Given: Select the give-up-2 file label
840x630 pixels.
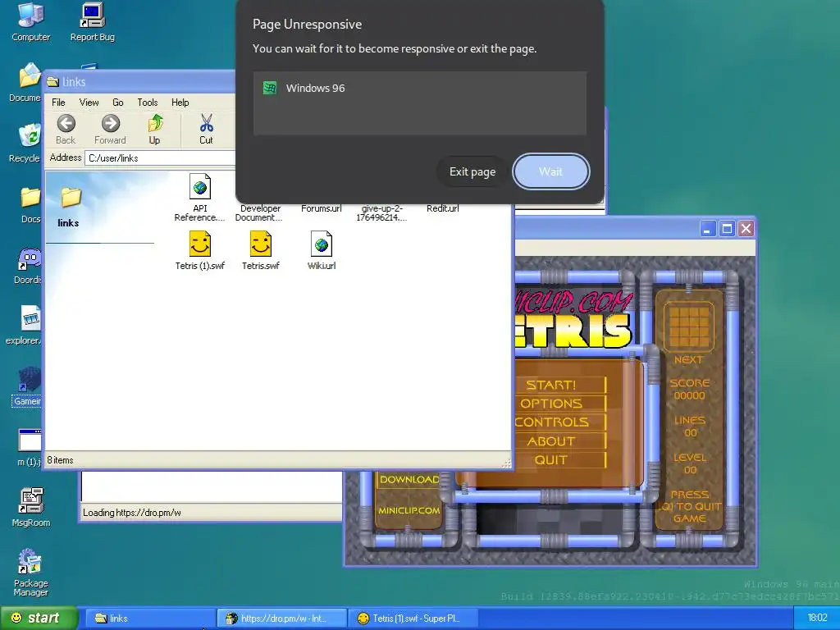Looking at the screenshot, I should click(x=382, y=212).
